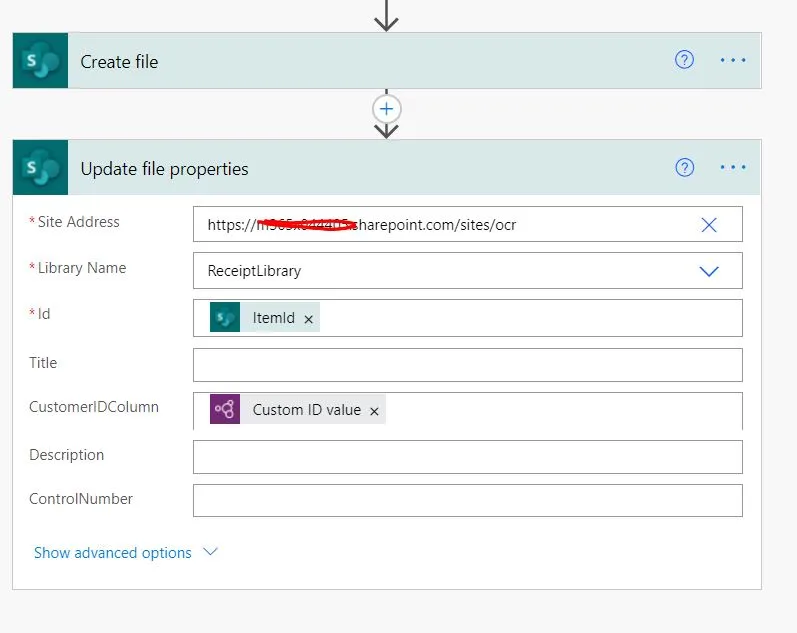
Task: Open help for Create file action
Action: pyautogui.click(x=684, y=60)
